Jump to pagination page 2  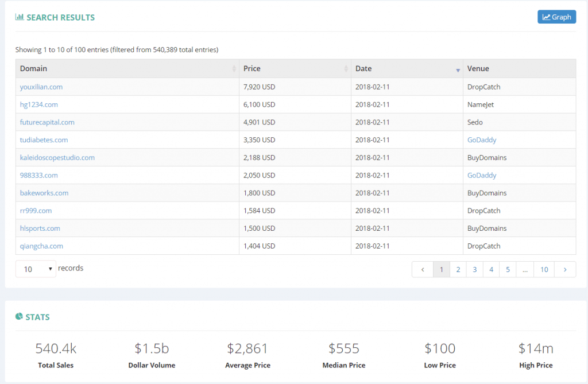point(458,269)
